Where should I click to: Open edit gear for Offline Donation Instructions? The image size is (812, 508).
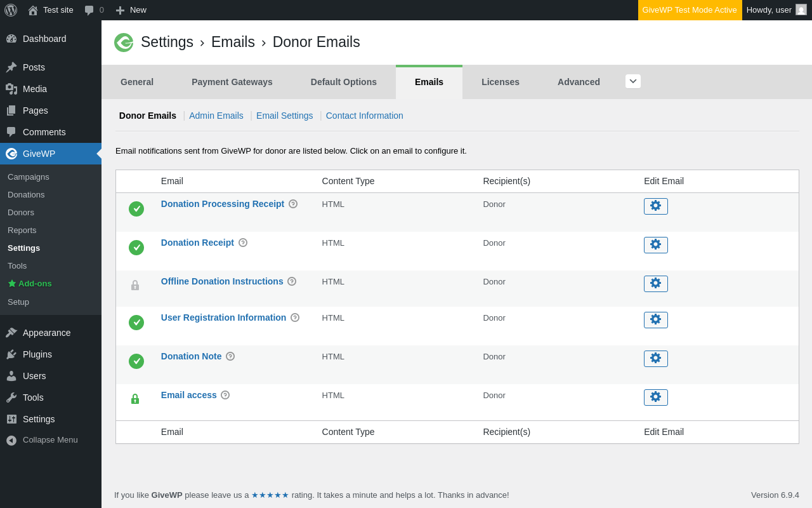click(x=655, y=284)
